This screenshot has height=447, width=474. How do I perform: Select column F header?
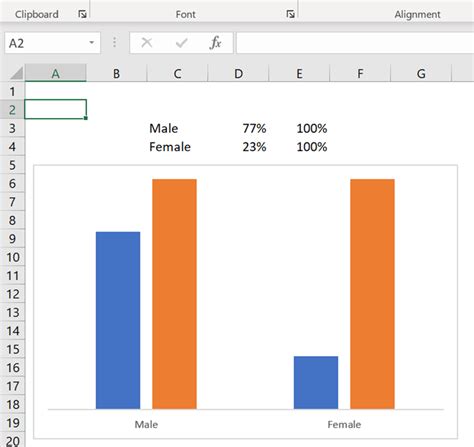[x=360, y=73]
